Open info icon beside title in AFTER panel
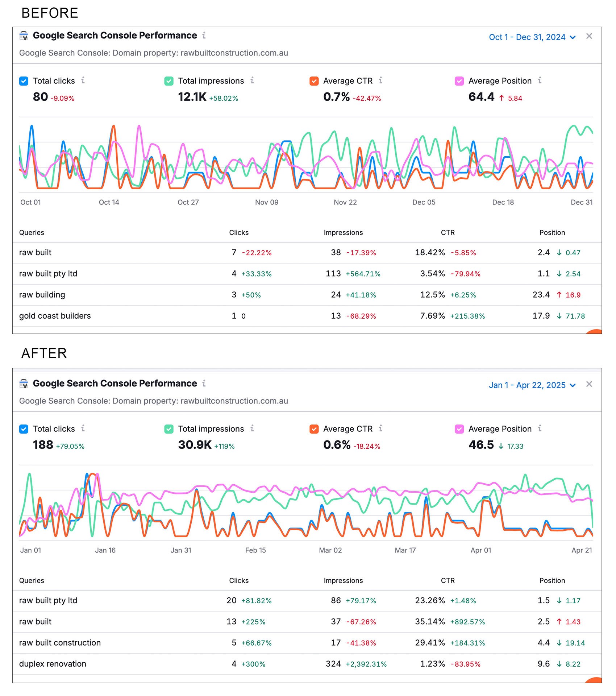This screenshot has width=616, height=696. click(204, 383)
